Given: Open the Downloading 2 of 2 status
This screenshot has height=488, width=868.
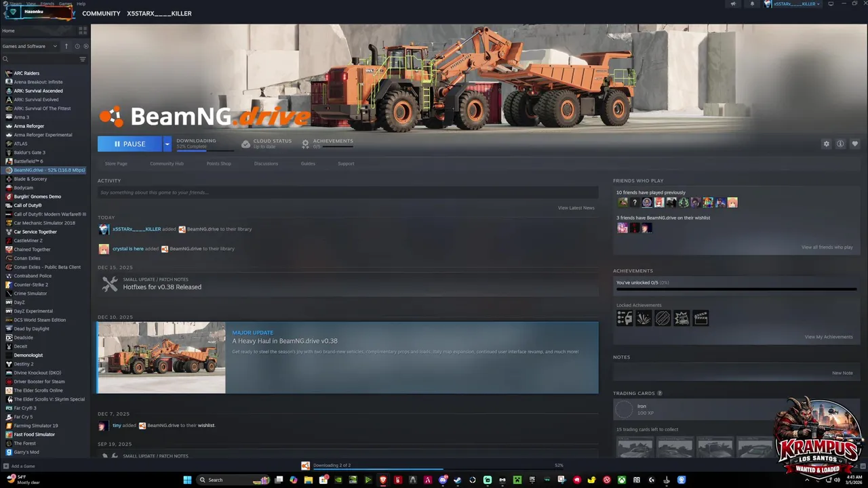Looking at the screenshot, I should click(332, 465).
